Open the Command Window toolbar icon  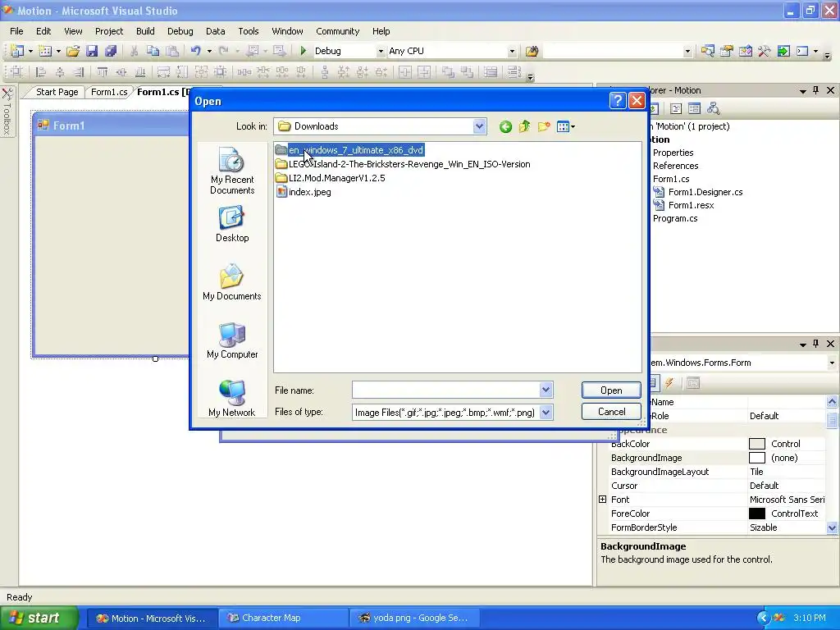802,51
